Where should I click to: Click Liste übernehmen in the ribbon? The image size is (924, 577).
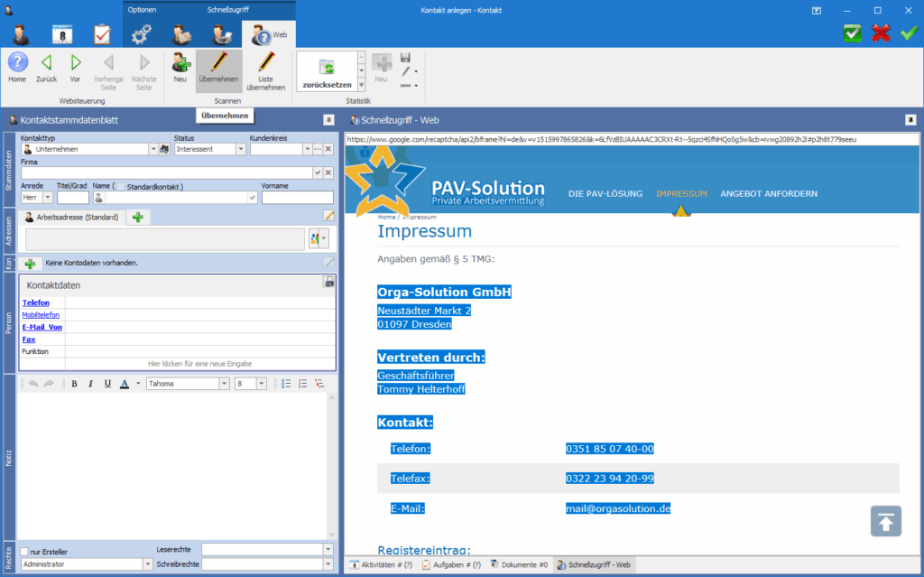[x=266, y=70]
